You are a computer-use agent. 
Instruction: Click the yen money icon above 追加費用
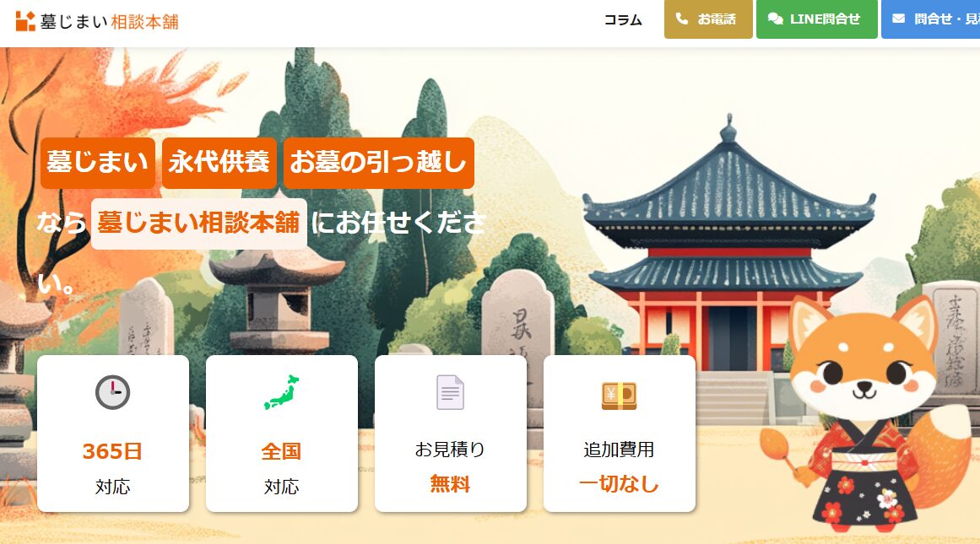[x=619, y=396]
